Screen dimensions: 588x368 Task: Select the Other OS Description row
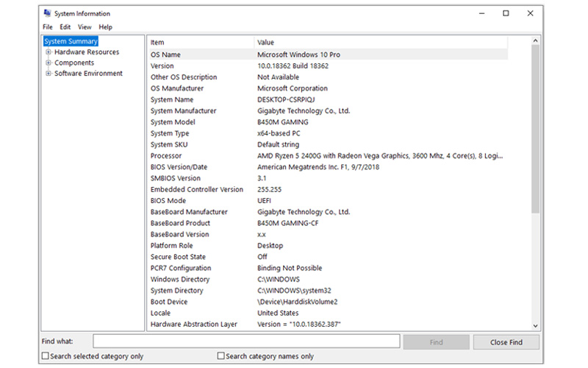pyautogui.click(x=329, y=77)
